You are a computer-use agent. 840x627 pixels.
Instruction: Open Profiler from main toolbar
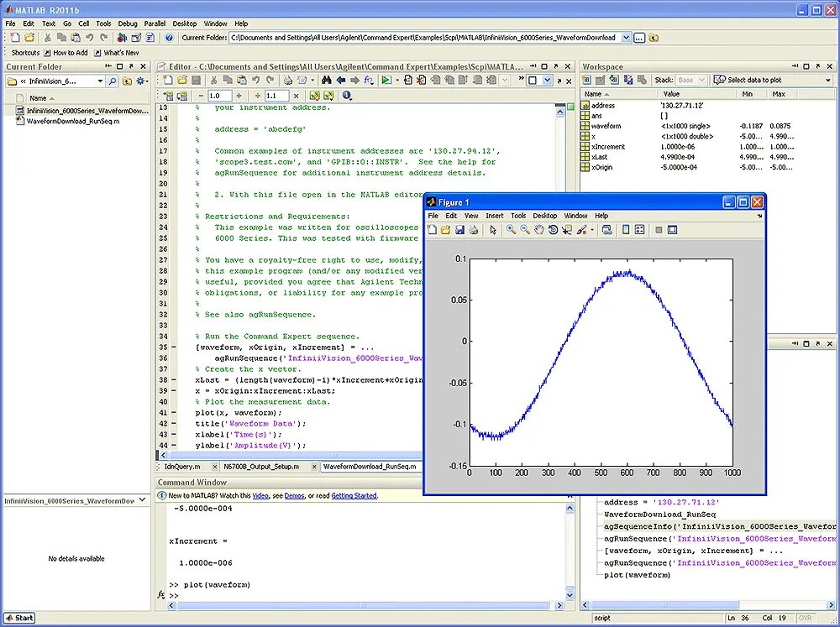(x=150, y=38)
